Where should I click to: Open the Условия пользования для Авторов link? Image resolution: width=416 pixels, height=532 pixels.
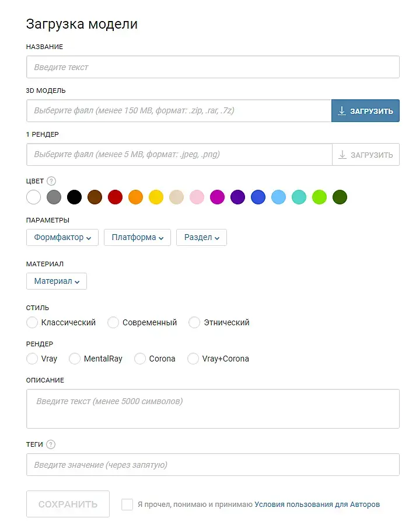(317, 505)
